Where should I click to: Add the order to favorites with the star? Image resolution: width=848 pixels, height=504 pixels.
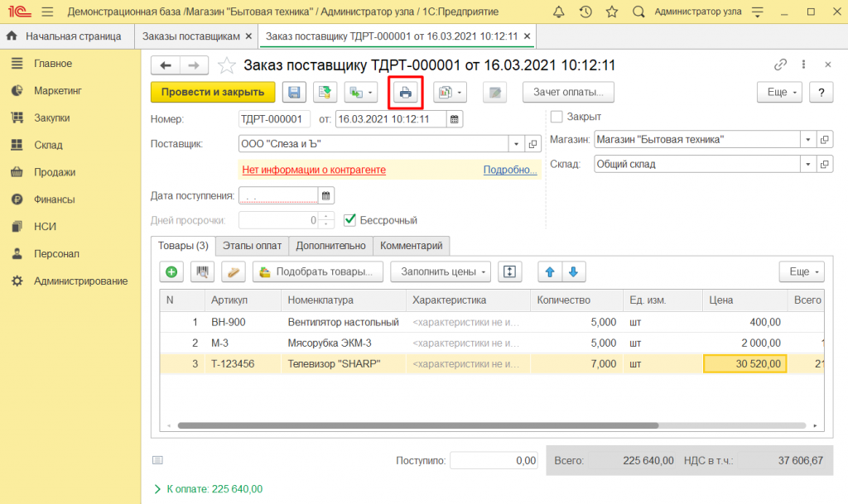(x=225, y=65)
